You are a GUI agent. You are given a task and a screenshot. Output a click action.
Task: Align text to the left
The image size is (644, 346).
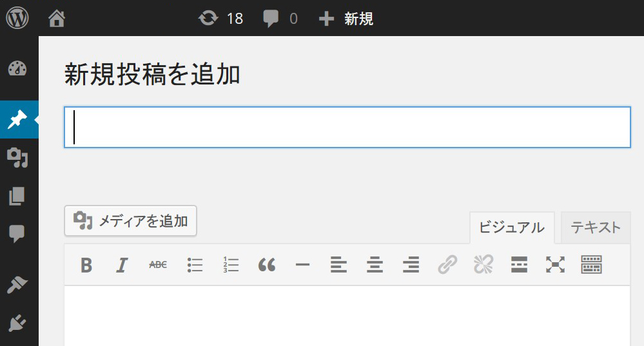tap(338, 265)
